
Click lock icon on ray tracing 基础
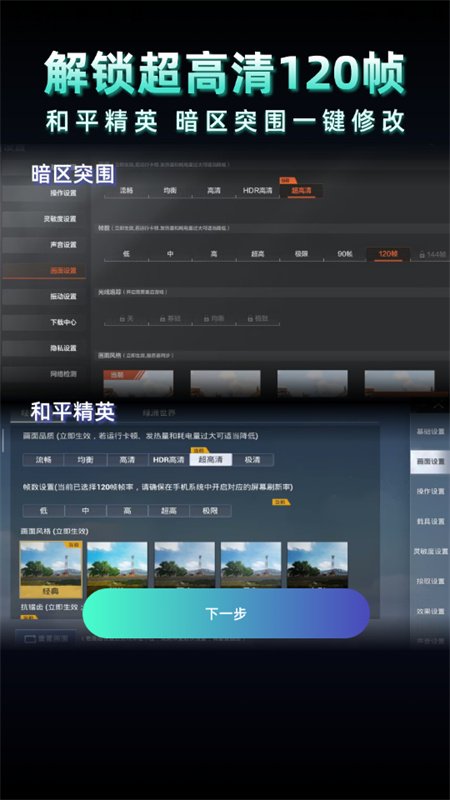163,318
